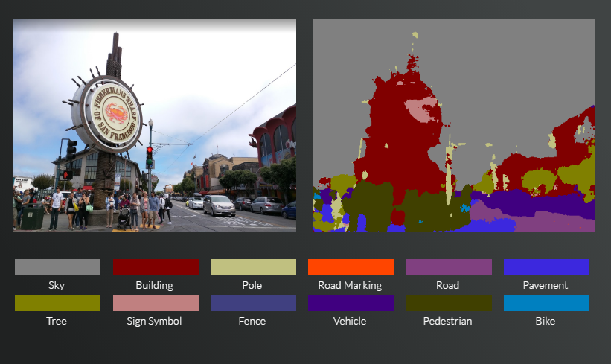
Task: Click the gray Sky color swatch
Action: tap(57, 267)
